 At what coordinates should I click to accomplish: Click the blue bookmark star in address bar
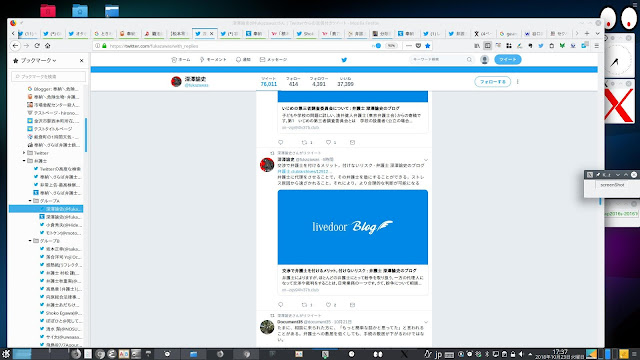427,46
